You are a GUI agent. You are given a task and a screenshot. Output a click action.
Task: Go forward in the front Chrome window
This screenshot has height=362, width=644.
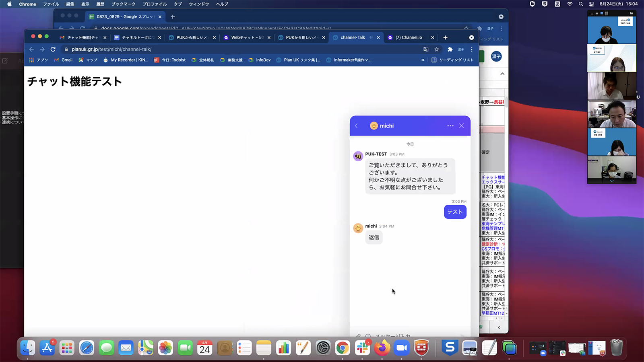point(42,49)
